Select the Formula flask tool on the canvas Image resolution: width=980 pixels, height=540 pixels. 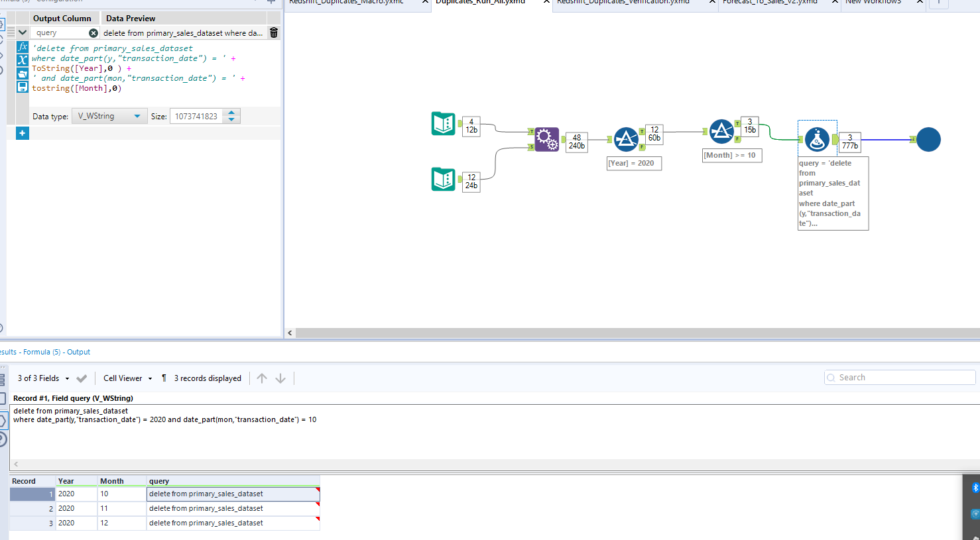[x=817, y=139]
